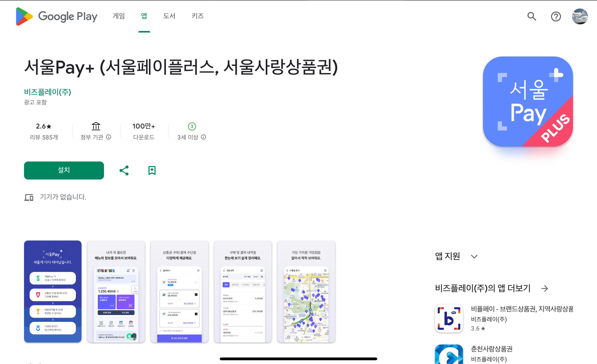Click the 2.6 star rating reviews

(x=44, y=131)
